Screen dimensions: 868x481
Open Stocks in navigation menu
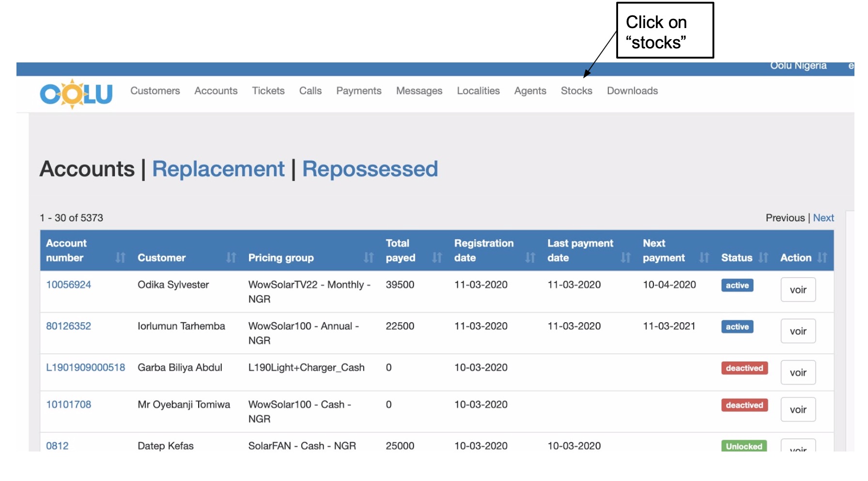click(576, 91)
